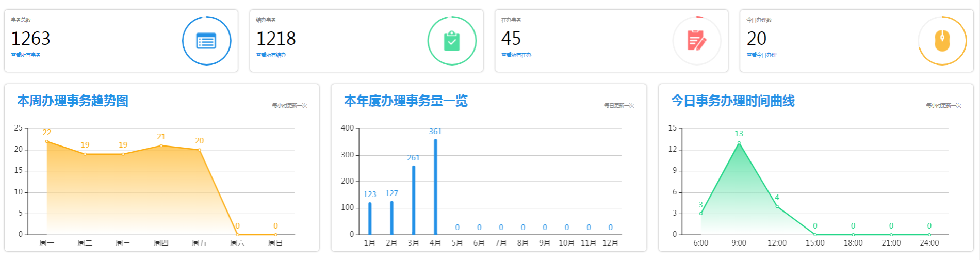Click the blue list icon for 事务总数
Screen dimensions: 980x260
point(206,41)
